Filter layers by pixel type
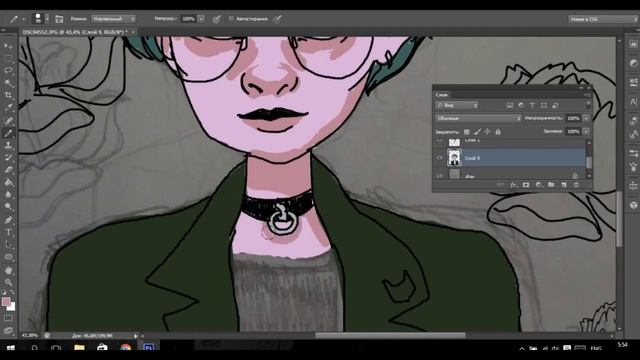The width and height of the screenshot is (640, 360). pyautogui.click(x=510, y=105)
